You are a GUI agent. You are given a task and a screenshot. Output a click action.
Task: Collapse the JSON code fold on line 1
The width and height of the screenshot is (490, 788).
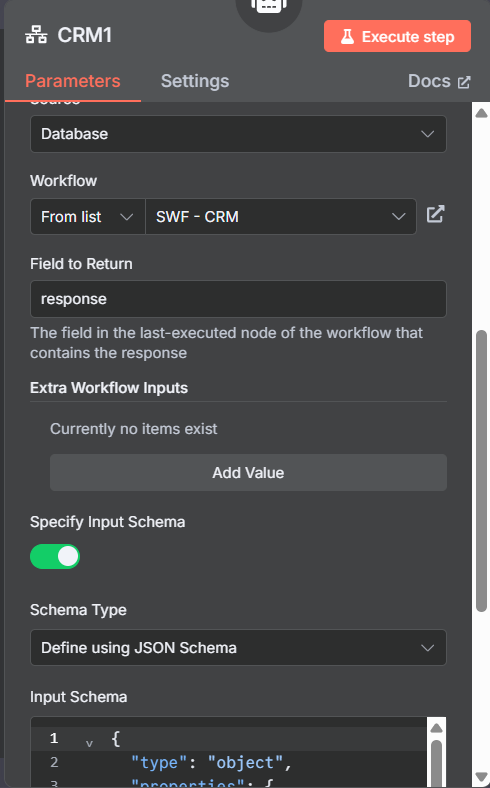pyautogui.click(x=89, y=743)
